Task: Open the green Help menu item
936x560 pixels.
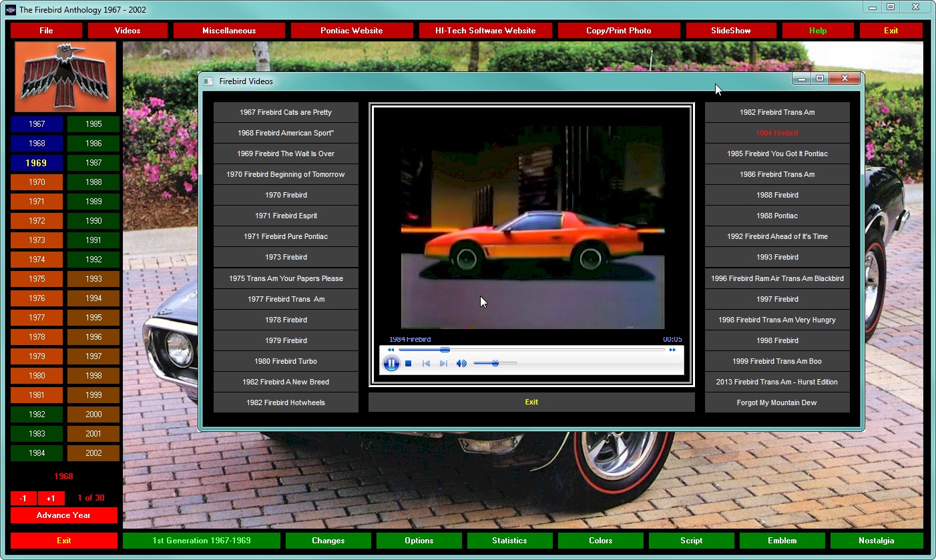Action: click(818, 31)
